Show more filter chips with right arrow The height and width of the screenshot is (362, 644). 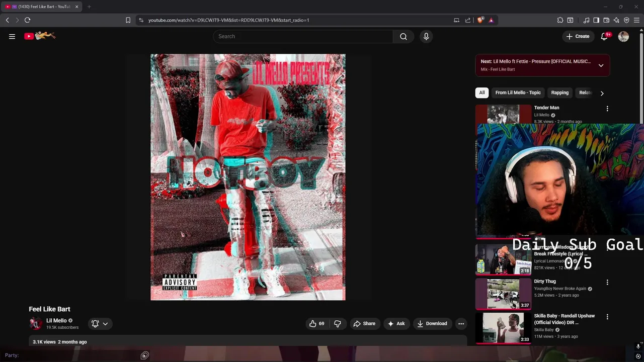[602, 93]
